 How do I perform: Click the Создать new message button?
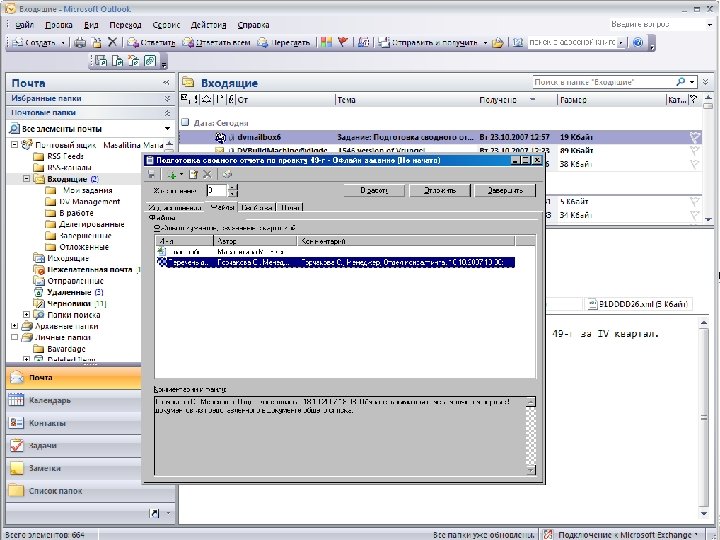[33, 43]
